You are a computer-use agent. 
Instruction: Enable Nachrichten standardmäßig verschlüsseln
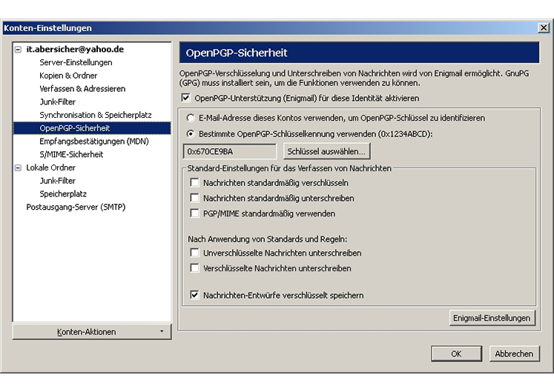point(195,182)
